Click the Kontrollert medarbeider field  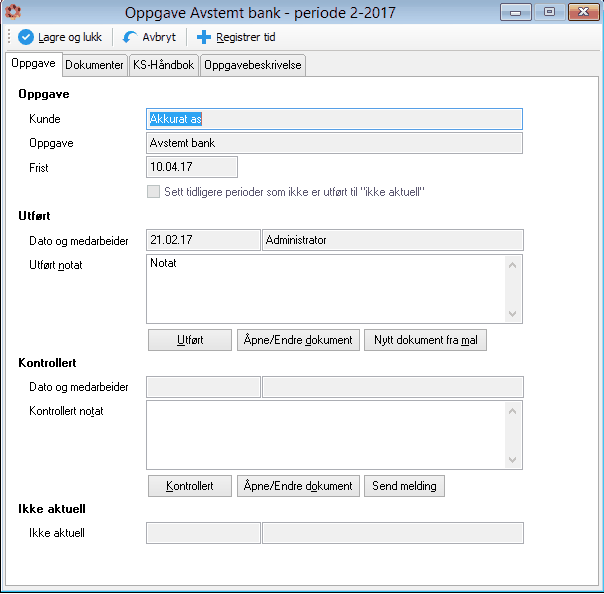click(x=393, y=387)
